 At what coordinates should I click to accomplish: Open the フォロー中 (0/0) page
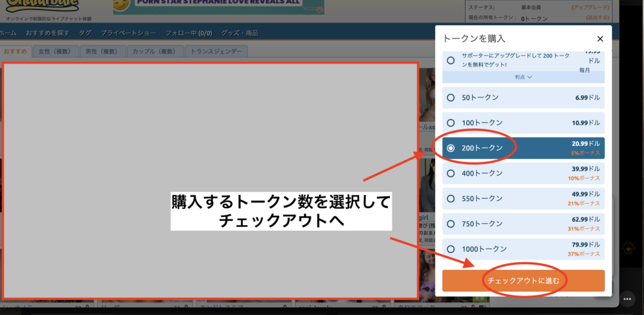click(189, 33)
